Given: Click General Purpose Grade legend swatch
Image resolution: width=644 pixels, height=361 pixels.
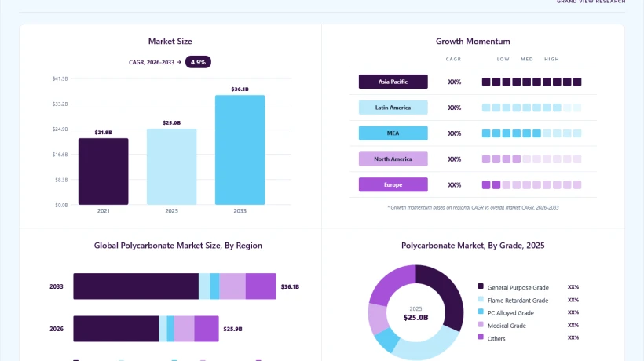Looking at the screenshot, I should coord(481,286).
